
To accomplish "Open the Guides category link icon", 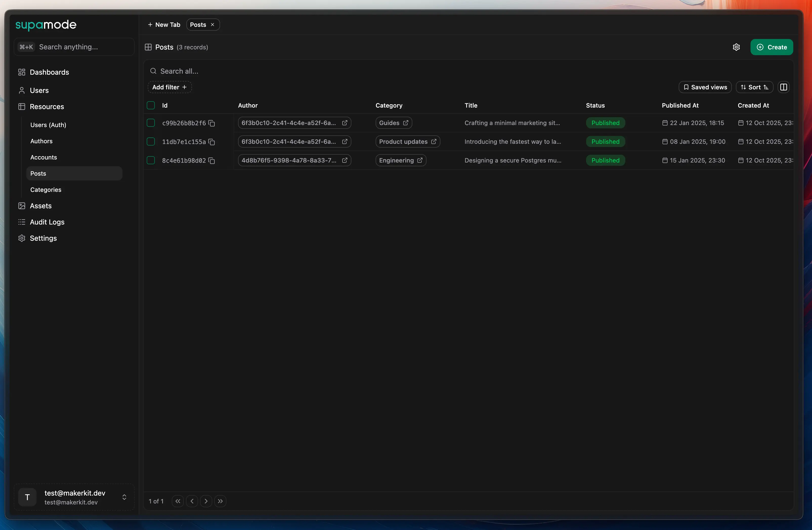I will coord(405,123).
